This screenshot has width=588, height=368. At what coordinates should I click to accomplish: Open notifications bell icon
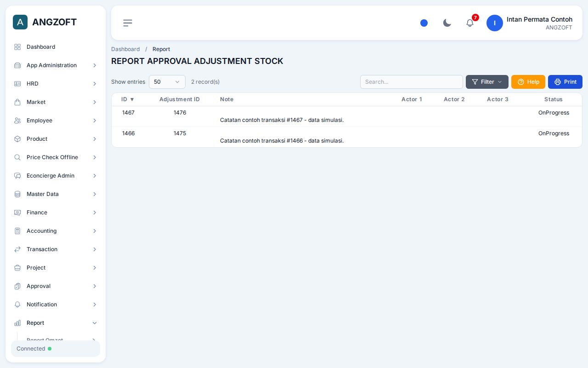pos(470,23)
